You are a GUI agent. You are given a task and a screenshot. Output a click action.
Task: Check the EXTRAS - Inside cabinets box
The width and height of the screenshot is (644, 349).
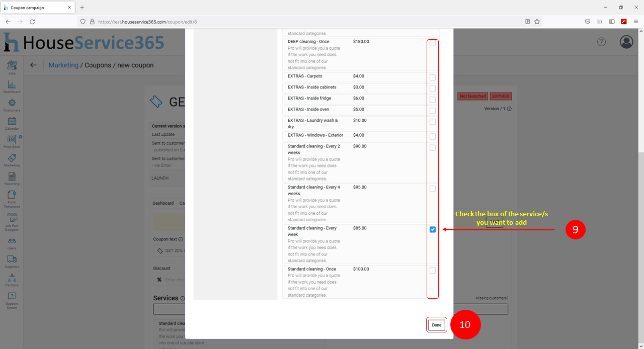pos(433,89)
